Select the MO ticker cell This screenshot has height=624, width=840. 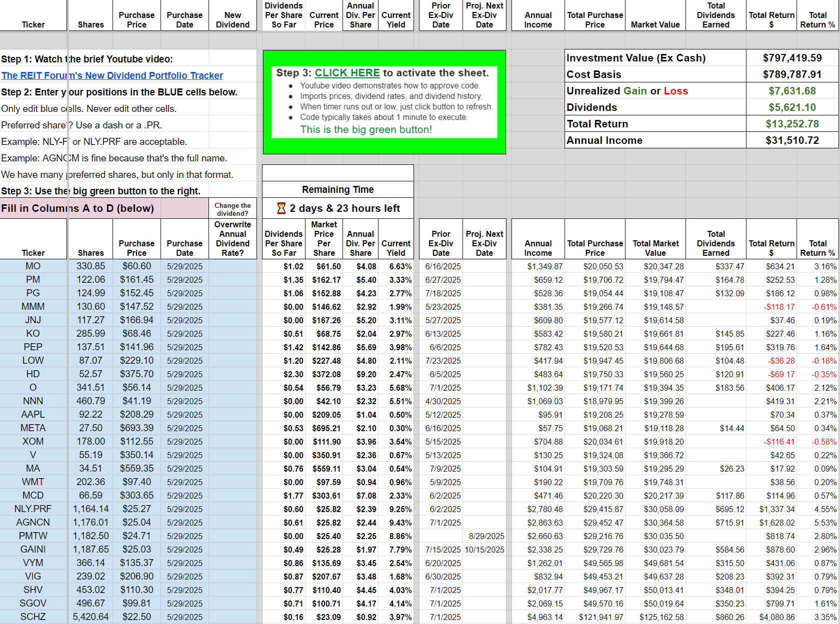33,266
